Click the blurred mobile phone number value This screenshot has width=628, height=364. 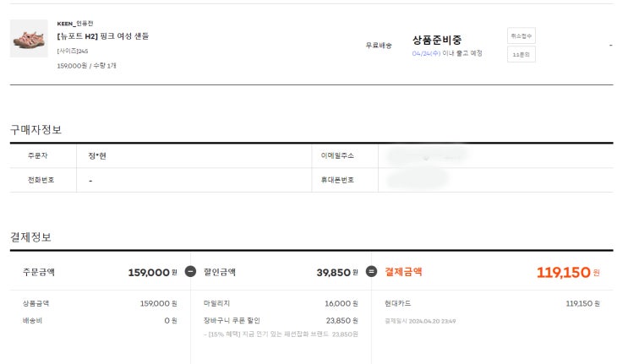417,179
